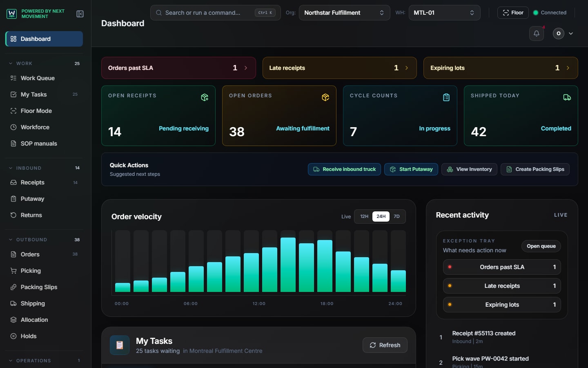Click Receive inbound truck button
Viewport: 588px width, 368px height.
344,169
